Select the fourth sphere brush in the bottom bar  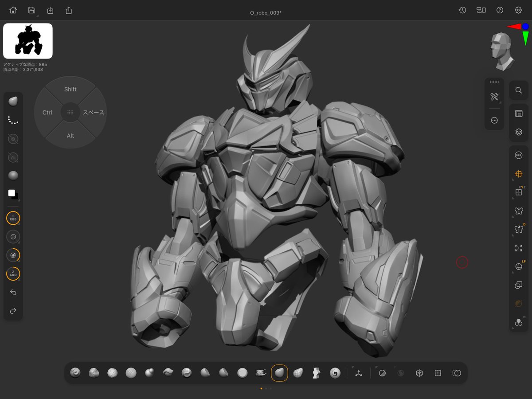[x=131, y=373]
